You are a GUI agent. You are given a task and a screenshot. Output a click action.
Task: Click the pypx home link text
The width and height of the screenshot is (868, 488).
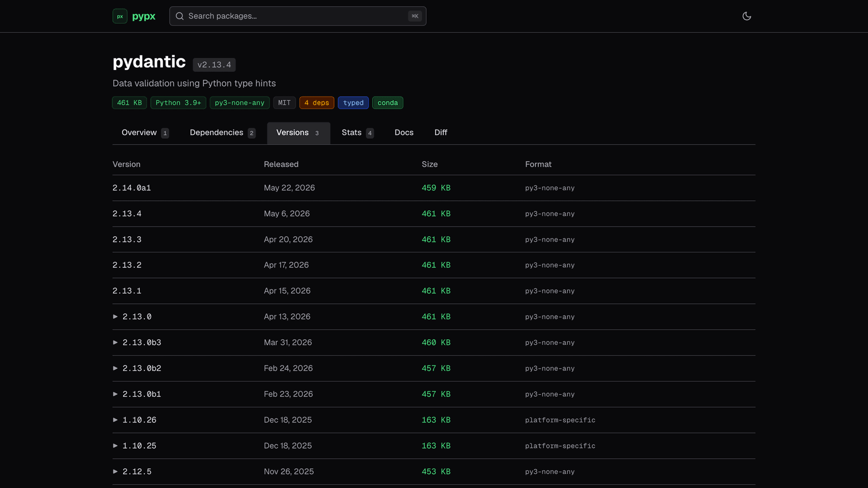[x=144, y=16]
